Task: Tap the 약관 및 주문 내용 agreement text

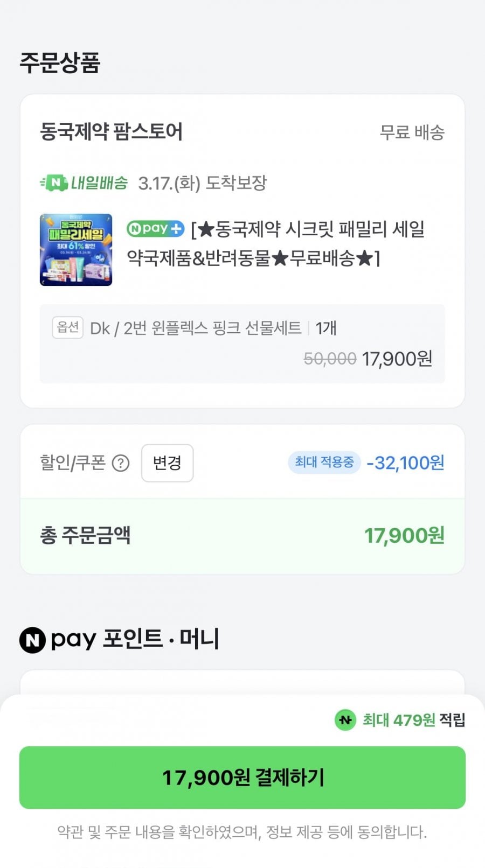Action: pyautogui.click(x=242, y=832)
